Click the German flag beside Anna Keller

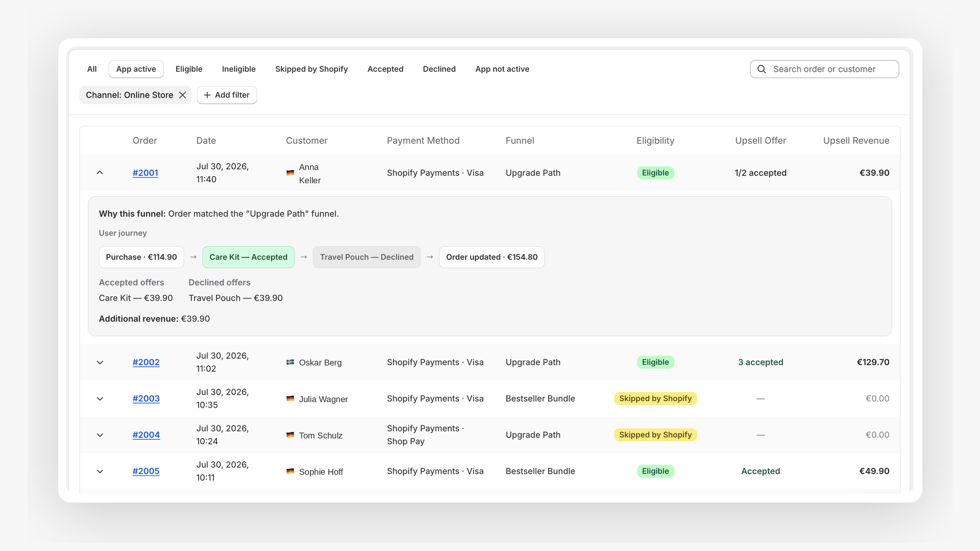click(x=290, y=173)
